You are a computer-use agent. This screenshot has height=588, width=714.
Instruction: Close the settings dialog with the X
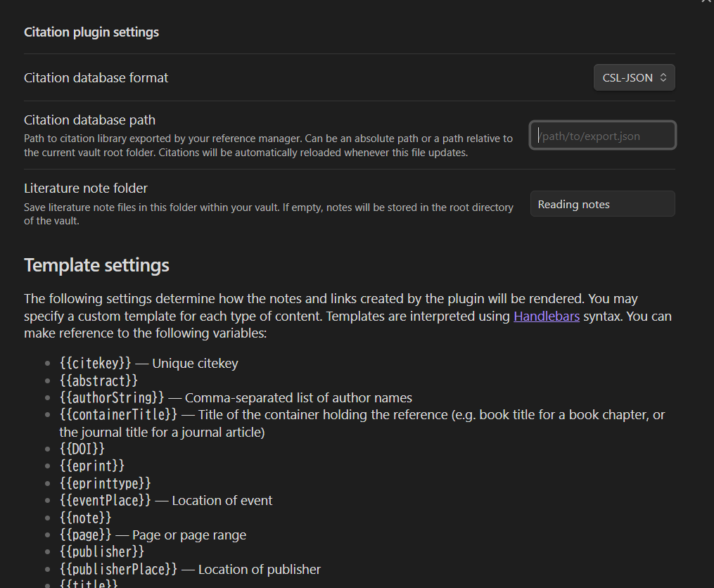(706, 1)
